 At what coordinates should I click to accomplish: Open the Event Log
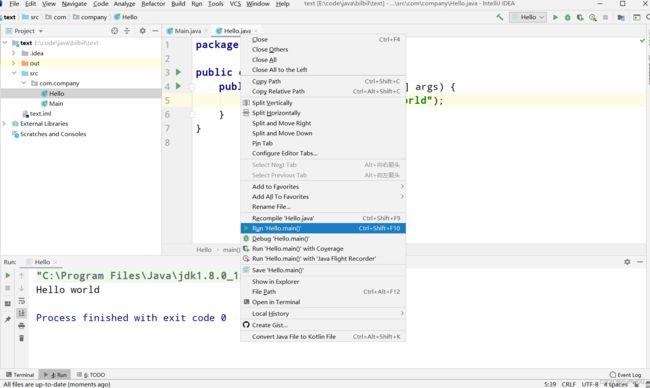[x=625, y=375]
